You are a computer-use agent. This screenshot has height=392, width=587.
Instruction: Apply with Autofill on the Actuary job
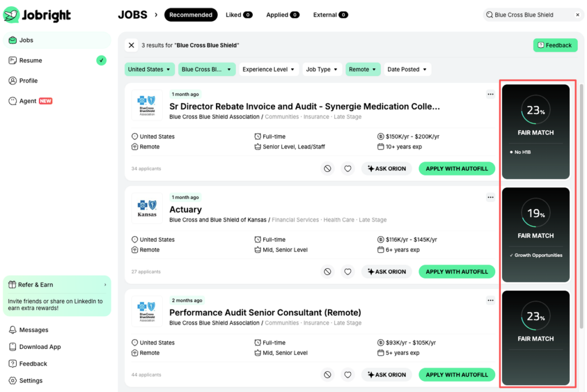pyautogui.click(x=457, y=271)
